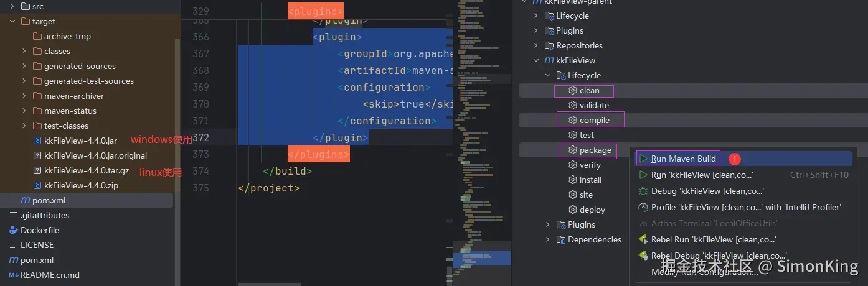Click the .gitattributes file icon
868x286 pixels.
[14, 215]
